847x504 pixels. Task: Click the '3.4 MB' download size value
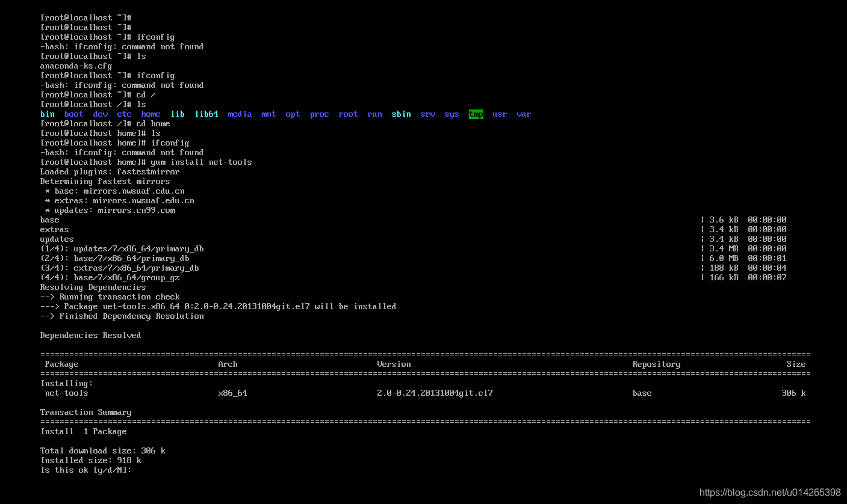pyautogui.click(x=724, y=249)
